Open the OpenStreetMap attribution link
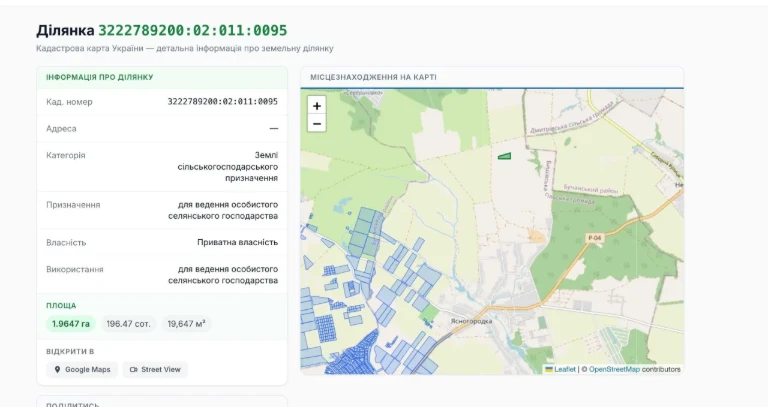 coord(614,369)
